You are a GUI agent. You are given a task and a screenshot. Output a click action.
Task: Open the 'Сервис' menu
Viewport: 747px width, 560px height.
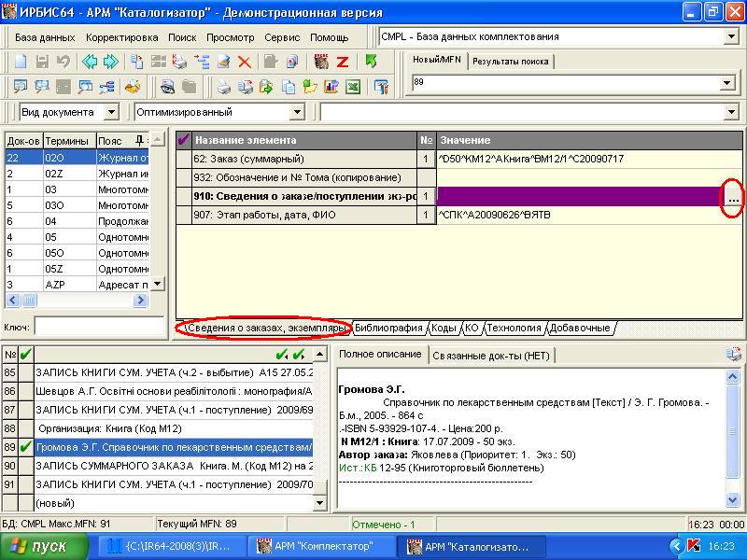click(x=282, y=37)
